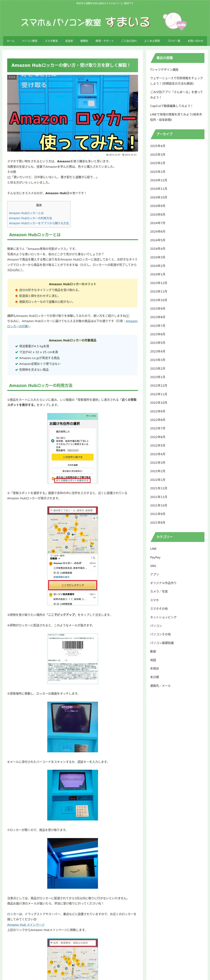
Task: Open the 2021年8月 archive
Action: [158, 523]
